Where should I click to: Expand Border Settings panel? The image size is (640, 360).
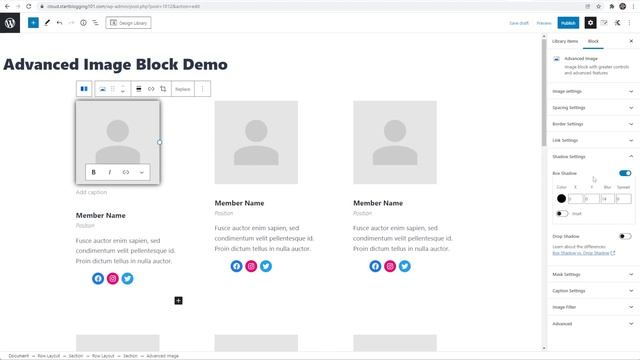coord(593,124)
